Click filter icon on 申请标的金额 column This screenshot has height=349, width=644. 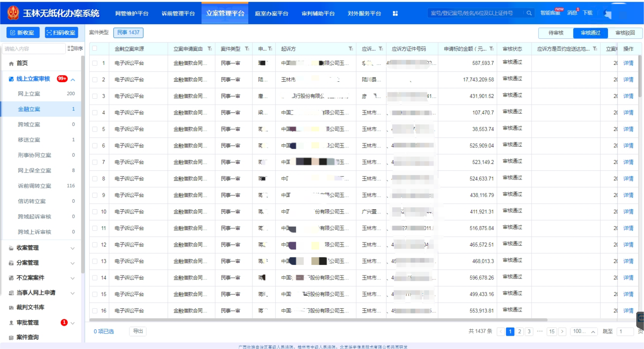point(492,49)
